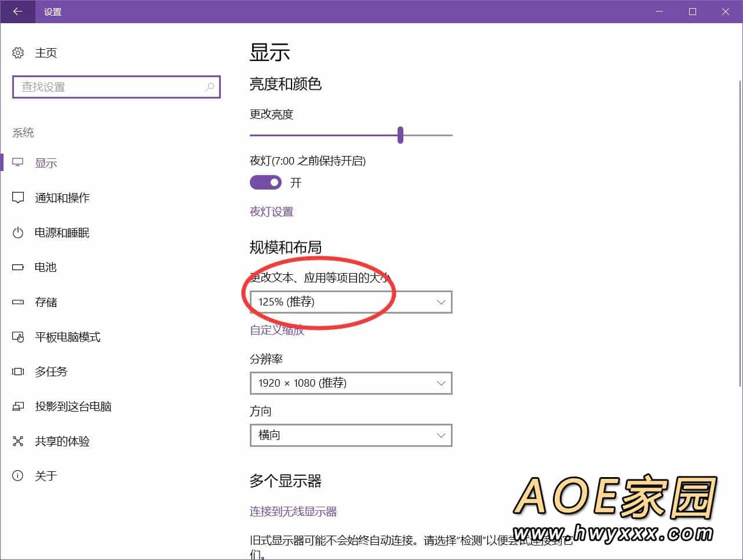Select the 平板电脑模式 tablet mode icon

pyautogui.click(x=18, y=337)
